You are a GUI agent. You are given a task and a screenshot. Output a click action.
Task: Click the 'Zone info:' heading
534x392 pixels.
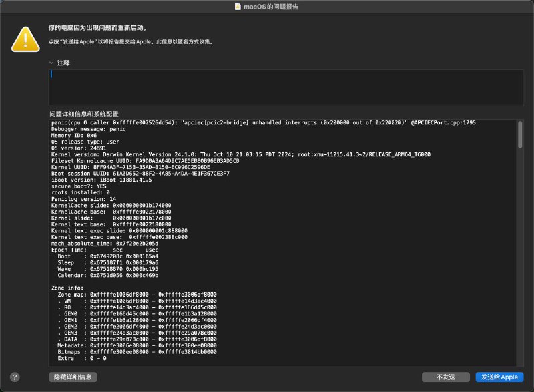click(67, 288)
